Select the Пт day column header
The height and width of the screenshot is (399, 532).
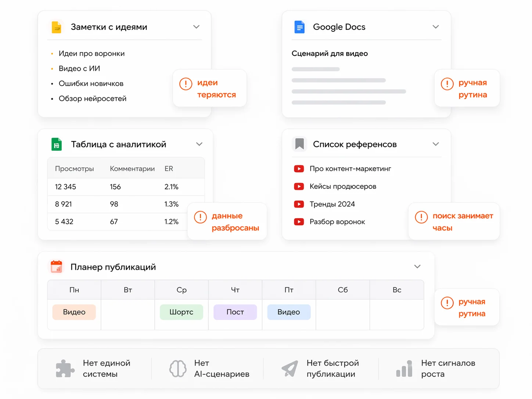pyautogui.click(x=289, y=290)
